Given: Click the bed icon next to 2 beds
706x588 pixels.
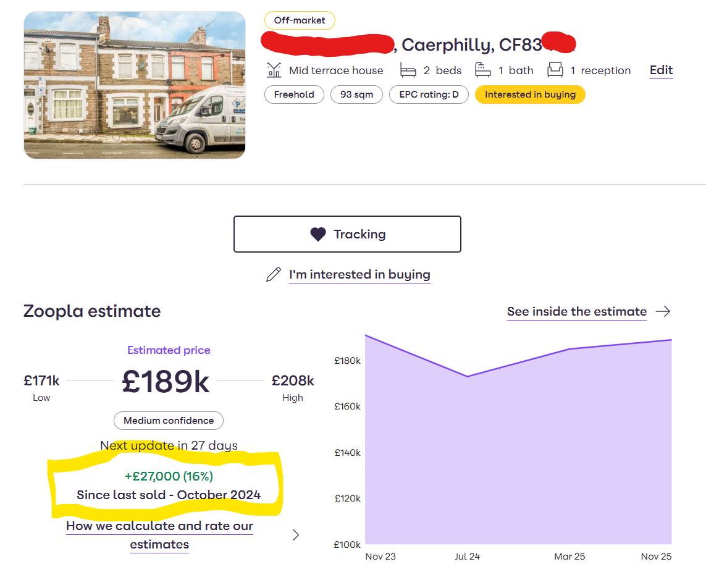Looking at the screenshot, I should coord(408,70).
